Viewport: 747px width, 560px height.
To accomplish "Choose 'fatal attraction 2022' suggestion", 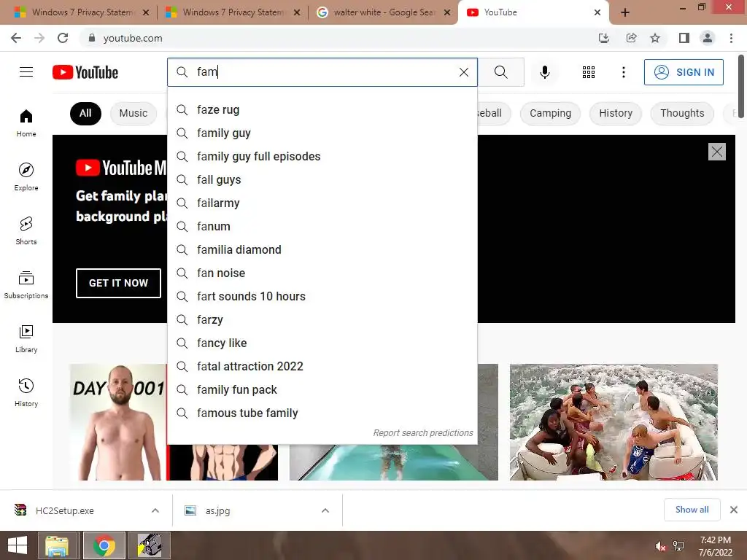I will [322, 367].
